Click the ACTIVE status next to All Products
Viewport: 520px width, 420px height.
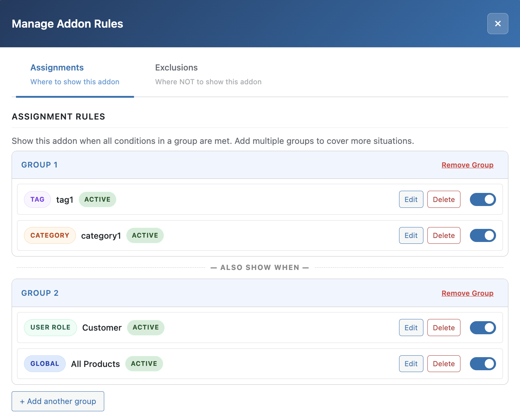(144, 364)
